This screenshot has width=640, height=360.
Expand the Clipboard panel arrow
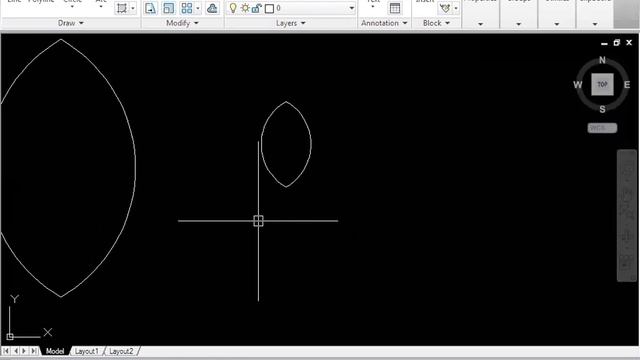point(595,24)
